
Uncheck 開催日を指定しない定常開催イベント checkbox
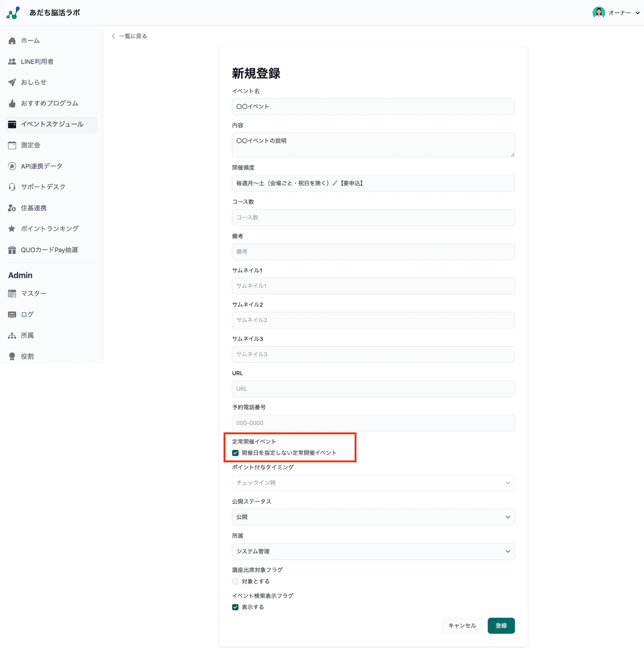[235, 453]
